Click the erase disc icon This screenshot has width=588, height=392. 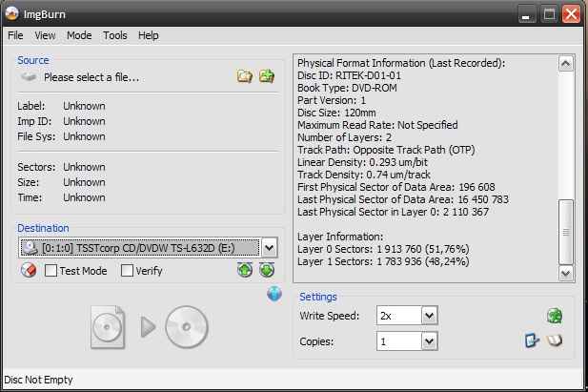point(29,270)
